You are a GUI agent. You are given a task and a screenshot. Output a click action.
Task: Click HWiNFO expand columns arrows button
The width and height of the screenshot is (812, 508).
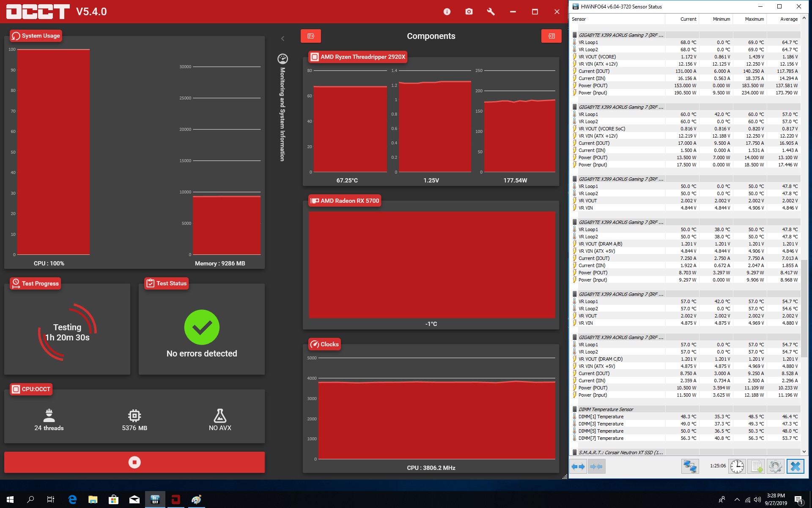[578, 467]
